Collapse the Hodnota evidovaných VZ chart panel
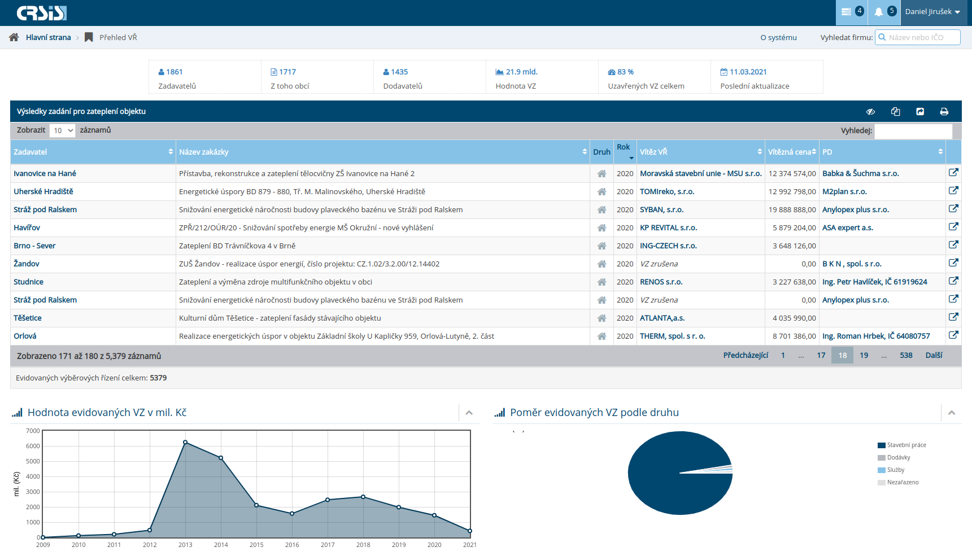 pos(469,413)
